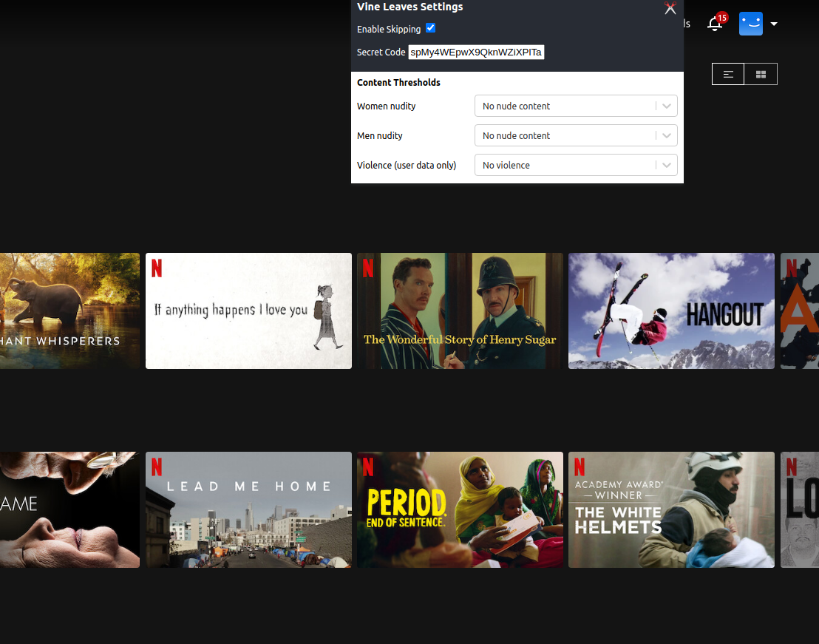This screenshot has height=644, width=819.
Task: Open The White Helmets card
Action: coord(671,509)
